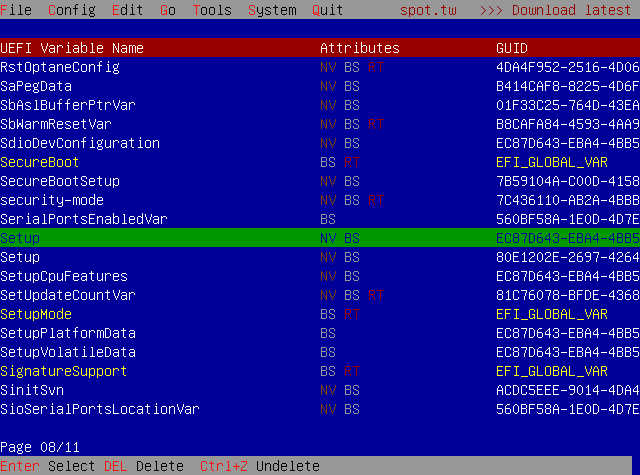This screenshot has height=475, width=640.
Task: Click the Ctrl+Z Undelete footer hint
Action: point(259,466)
